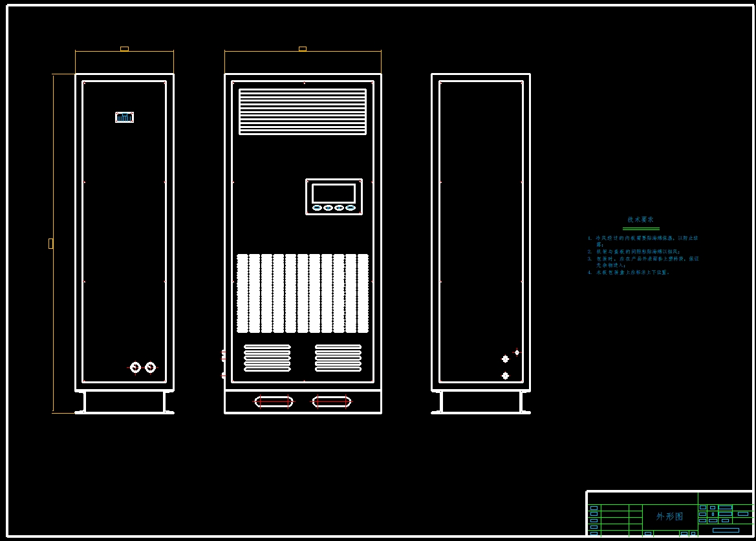This screenshot has width=756, height=541.
Task: Select requirement line 4 about 木板包装盒
Action: [629, 272]
